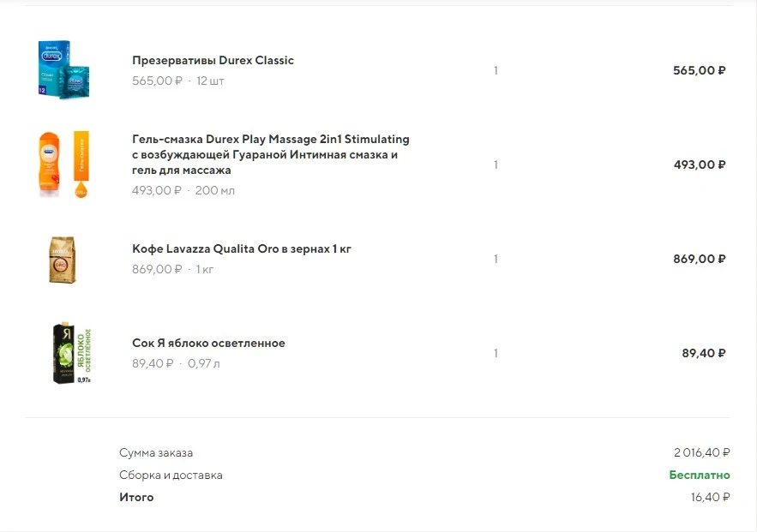Screen dimensions: 757x532
Task: Click the 12 шт unit text under Durex
Action: coord(210,81)
